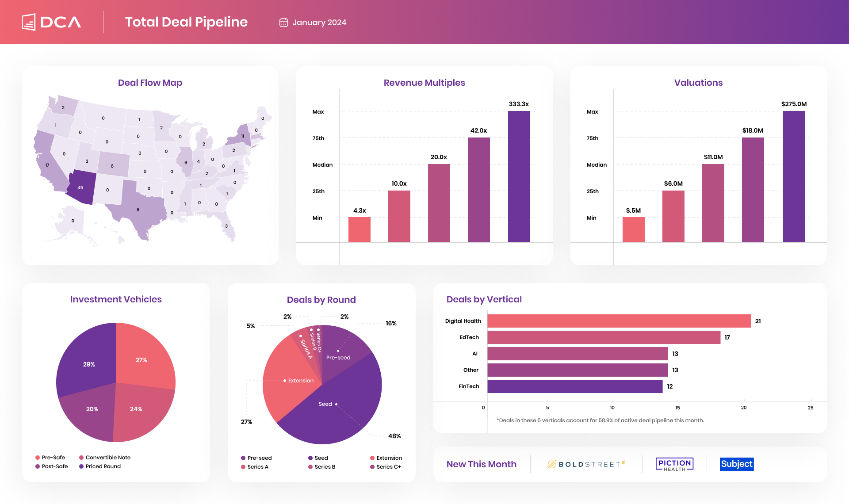
Task: Toggle the Pre-Safe legend entry
Action: [x=50, y=458]
